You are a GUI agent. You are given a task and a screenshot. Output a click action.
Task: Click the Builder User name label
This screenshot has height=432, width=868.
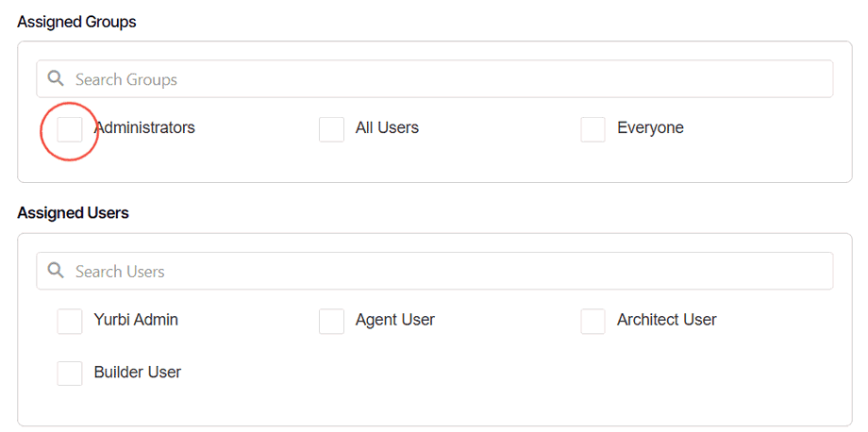point(138,372)
